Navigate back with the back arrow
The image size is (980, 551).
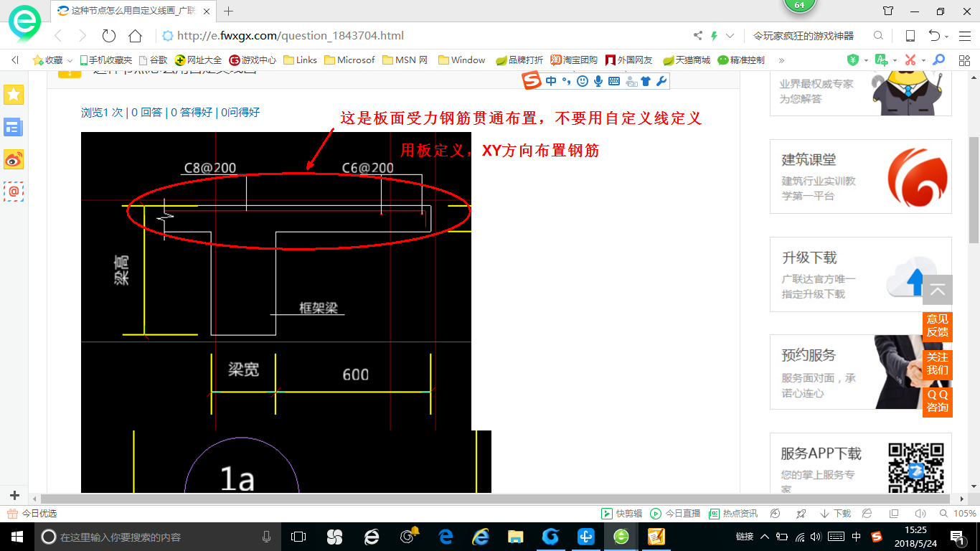point(58,36)
